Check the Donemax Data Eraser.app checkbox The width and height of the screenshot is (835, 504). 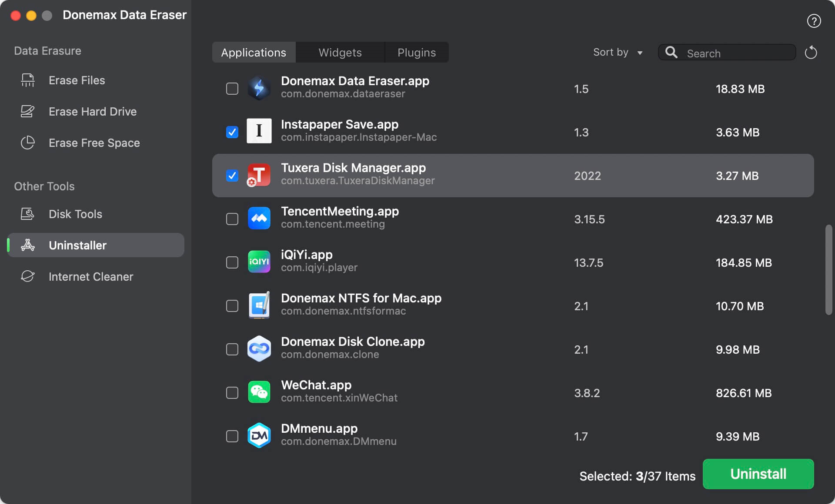[x=232, y=89]
